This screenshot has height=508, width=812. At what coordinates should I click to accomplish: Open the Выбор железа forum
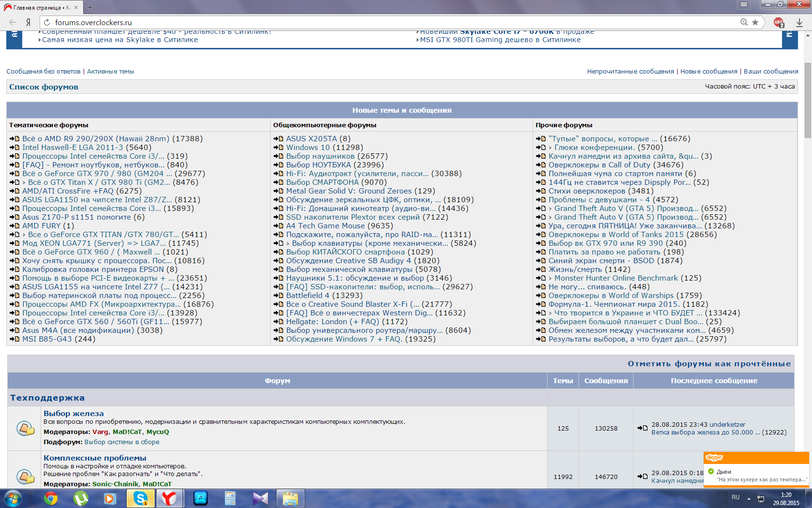pos(73,414)
